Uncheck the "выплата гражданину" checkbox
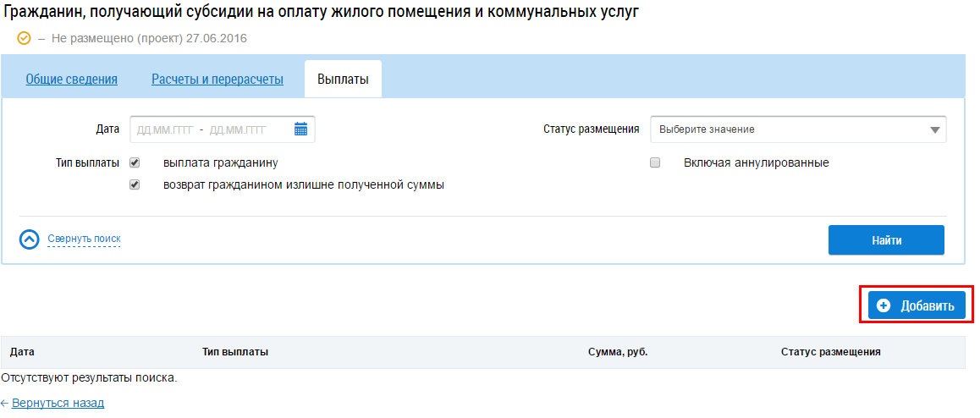The image size is (980, 418). coord(135,162)
